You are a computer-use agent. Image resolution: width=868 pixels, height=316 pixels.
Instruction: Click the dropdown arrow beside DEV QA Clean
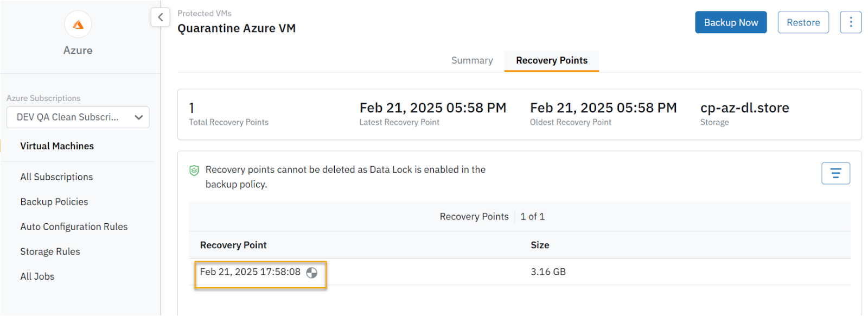(138, 117)
